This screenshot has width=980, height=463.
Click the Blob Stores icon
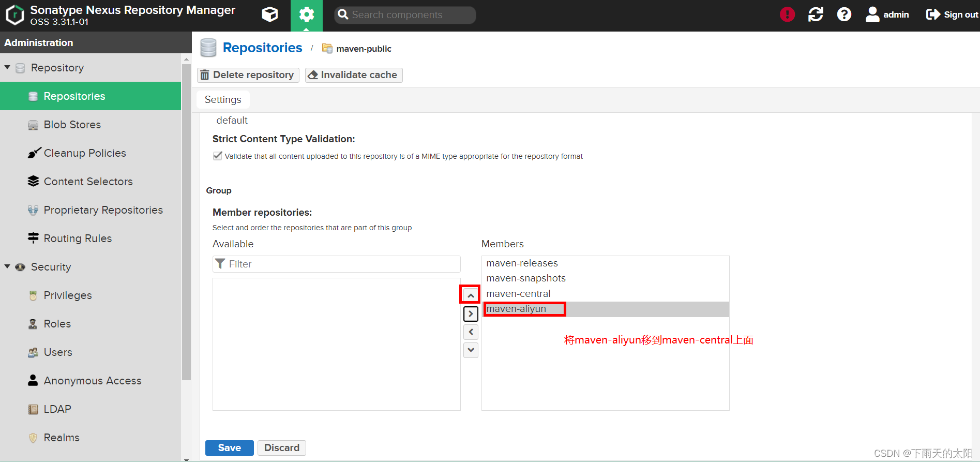click(33, 125)
